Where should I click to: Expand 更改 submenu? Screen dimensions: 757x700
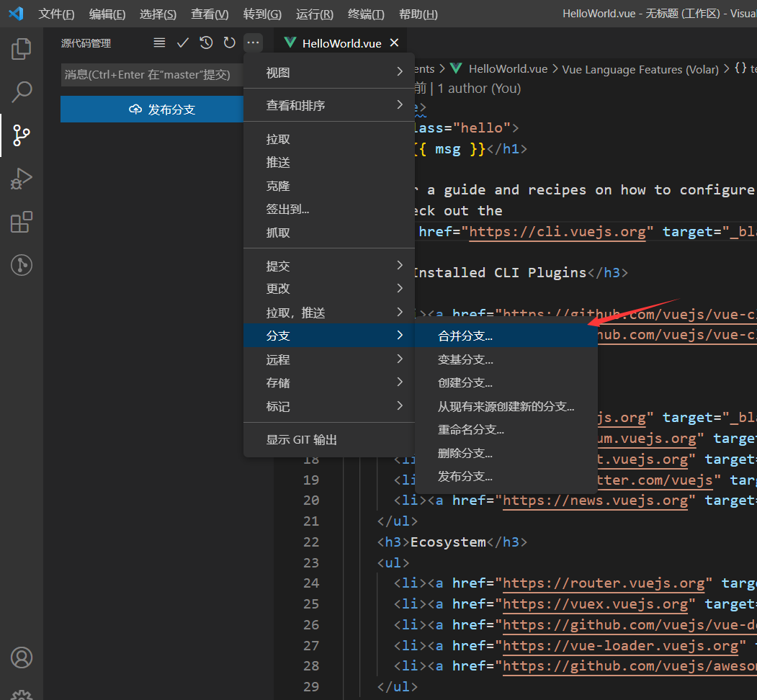[x=329, y=288]
